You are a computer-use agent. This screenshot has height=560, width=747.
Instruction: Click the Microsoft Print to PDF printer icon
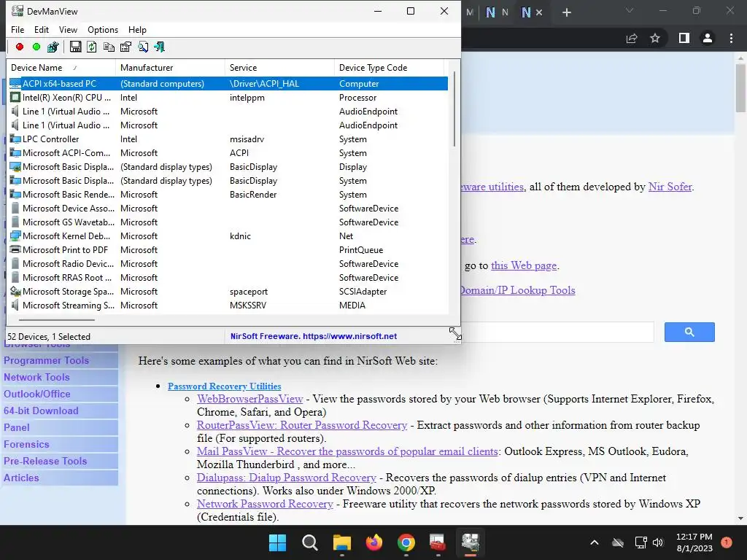click(15, 249)
